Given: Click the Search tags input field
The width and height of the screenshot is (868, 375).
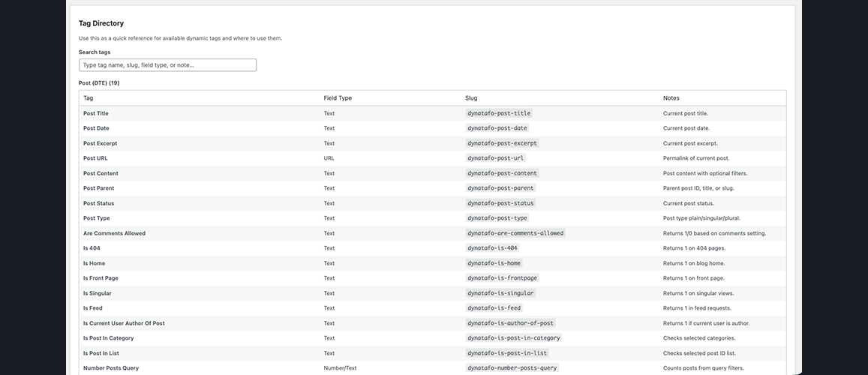Looking at the screenshot, I should pyautogui.click(x=167, y=65).
